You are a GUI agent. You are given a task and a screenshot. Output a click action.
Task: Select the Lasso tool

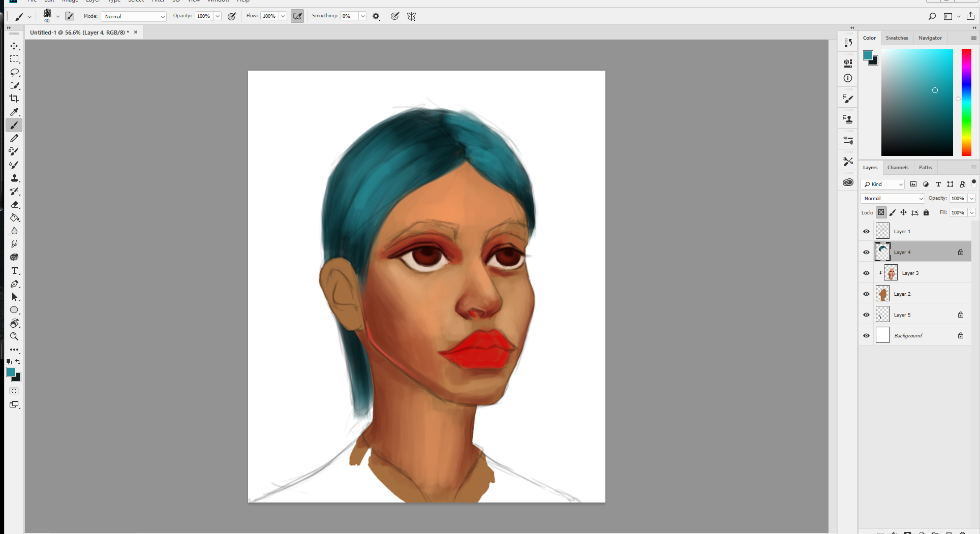[x=14, y=73]
